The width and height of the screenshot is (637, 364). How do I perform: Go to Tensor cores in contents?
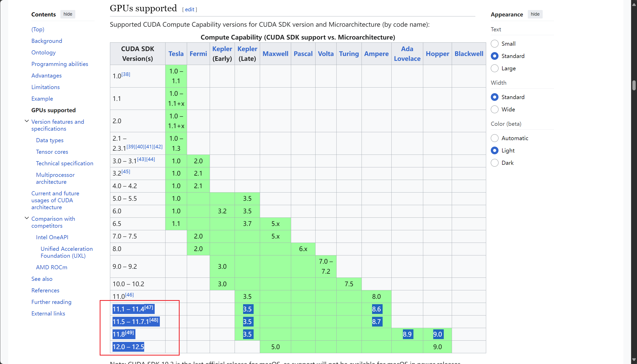click(x=52, y=152)
